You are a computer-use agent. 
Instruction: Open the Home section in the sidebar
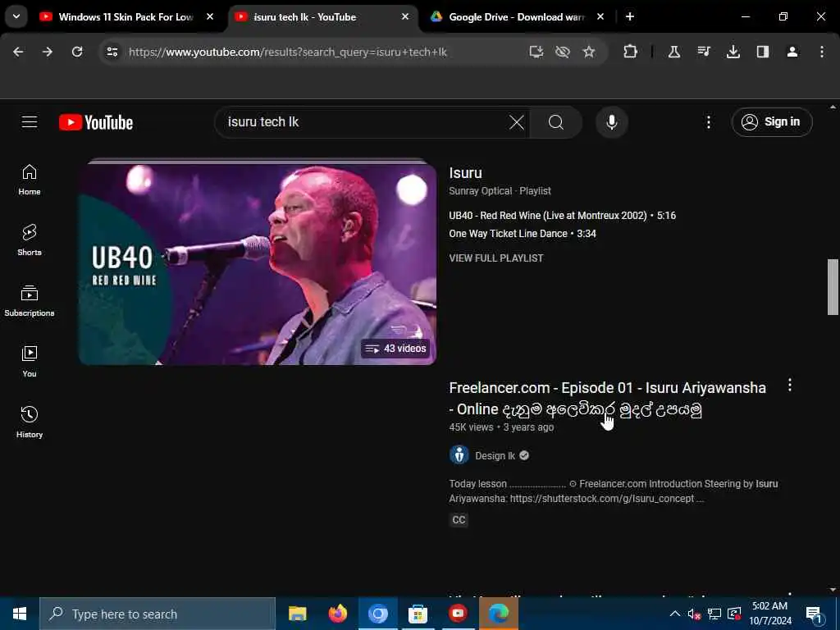point(30,180)
